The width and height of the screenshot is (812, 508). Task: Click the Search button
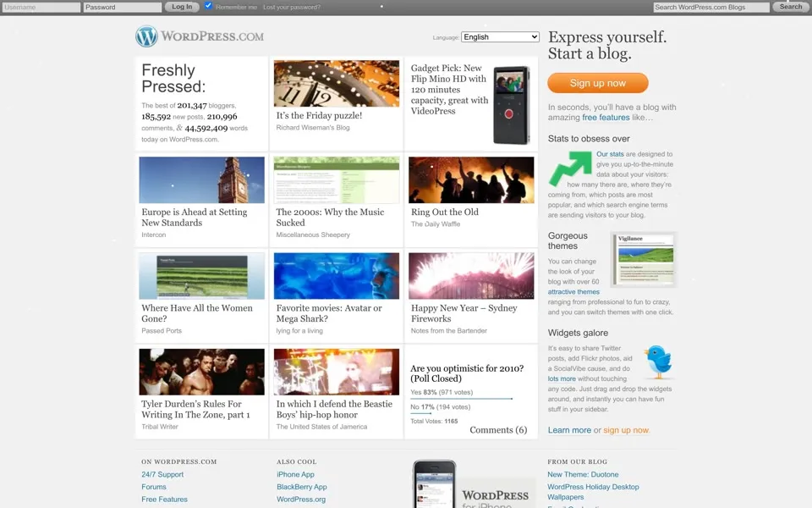point(791,7)
